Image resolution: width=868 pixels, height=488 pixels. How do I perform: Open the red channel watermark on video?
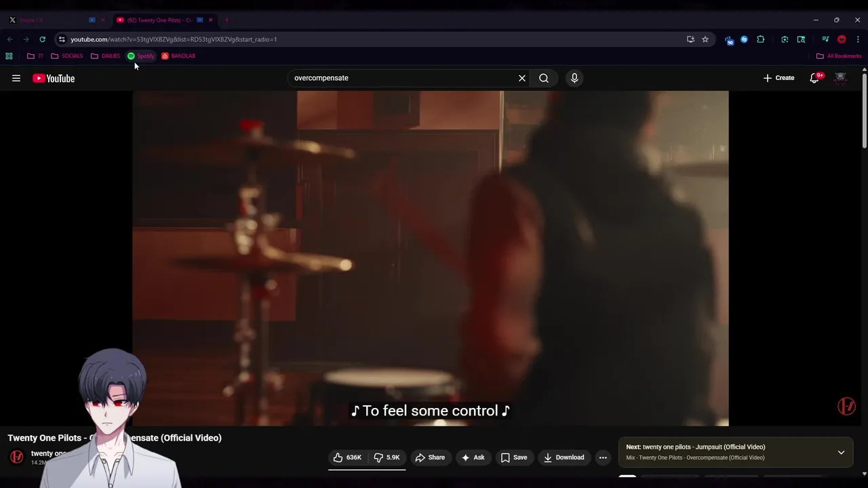click(846, 406)
